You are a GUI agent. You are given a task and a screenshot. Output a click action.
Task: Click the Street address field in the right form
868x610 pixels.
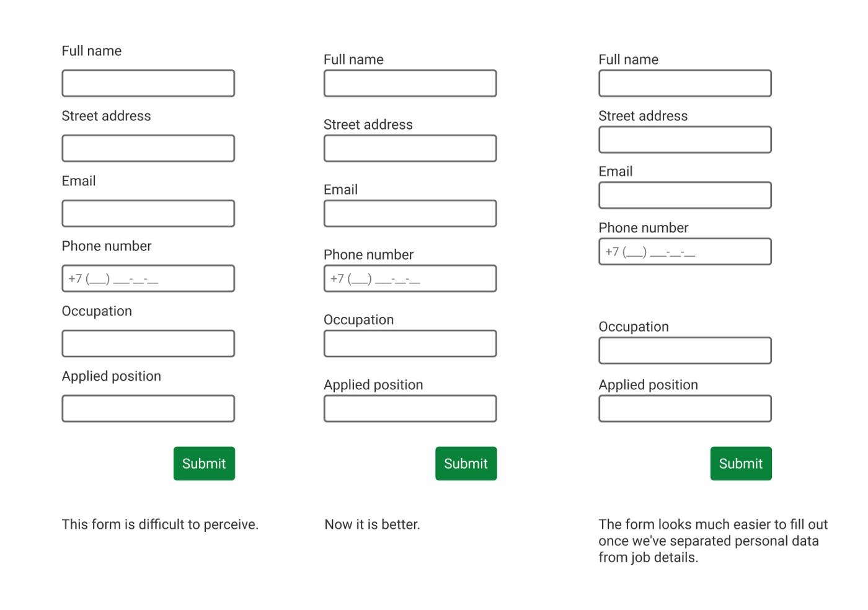(684, 139)
